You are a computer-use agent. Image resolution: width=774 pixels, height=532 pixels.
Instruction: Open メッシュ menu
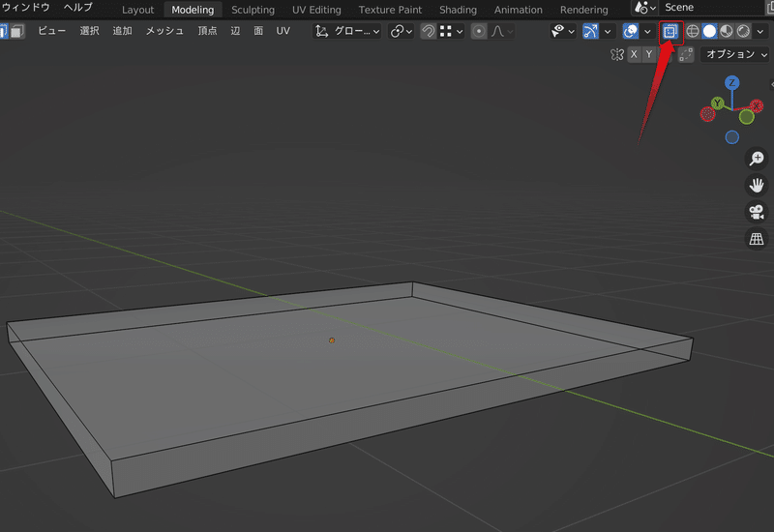point(164,31)
